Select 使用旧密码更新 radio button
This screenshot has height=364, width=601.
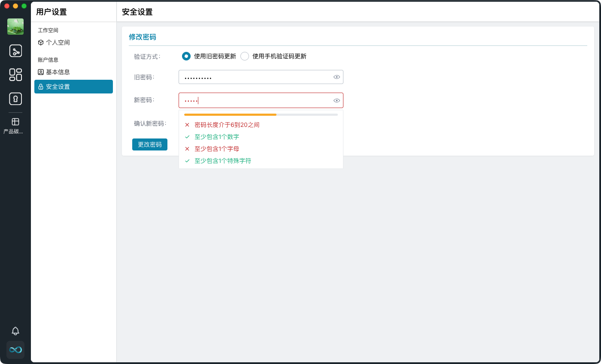coord(186,56)
